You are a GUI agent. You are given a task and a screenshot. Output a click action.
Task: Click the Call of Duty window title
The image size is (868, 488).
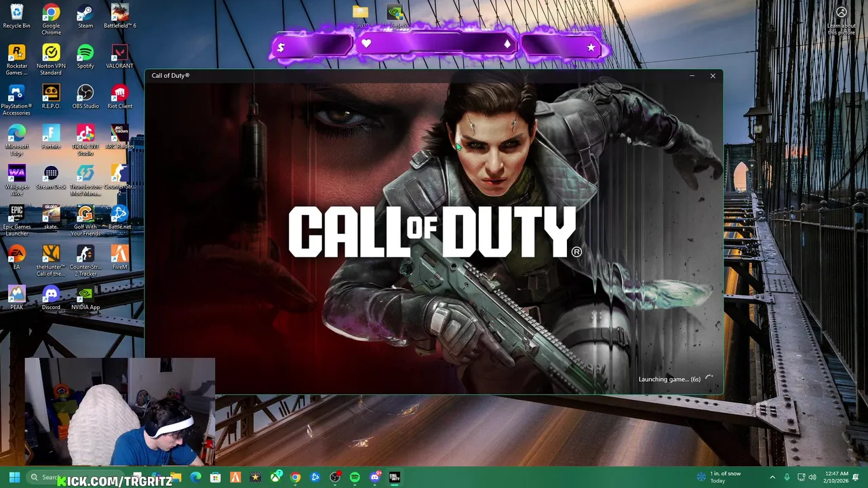coord(170,75)
